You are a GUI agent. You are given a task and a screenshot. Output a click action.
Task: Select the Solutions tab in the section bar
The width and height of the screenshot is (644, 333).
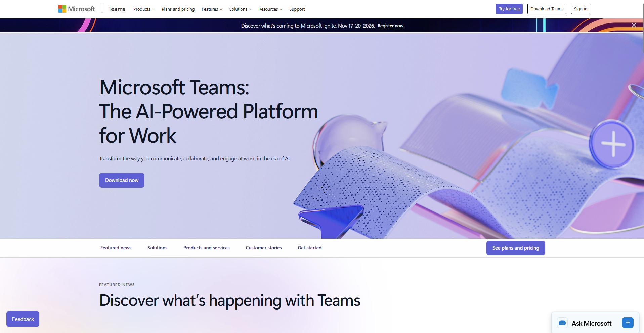click(x=157, y=248)
